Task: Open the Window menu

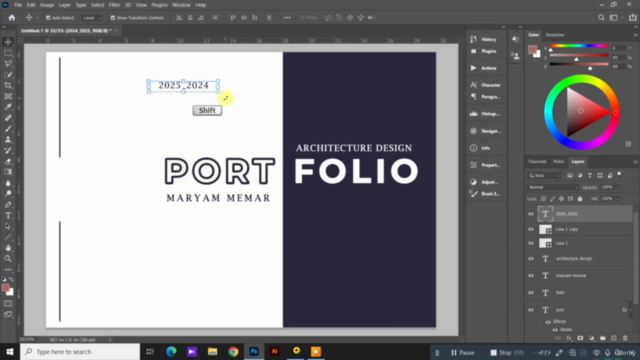Action: (181, 5)
